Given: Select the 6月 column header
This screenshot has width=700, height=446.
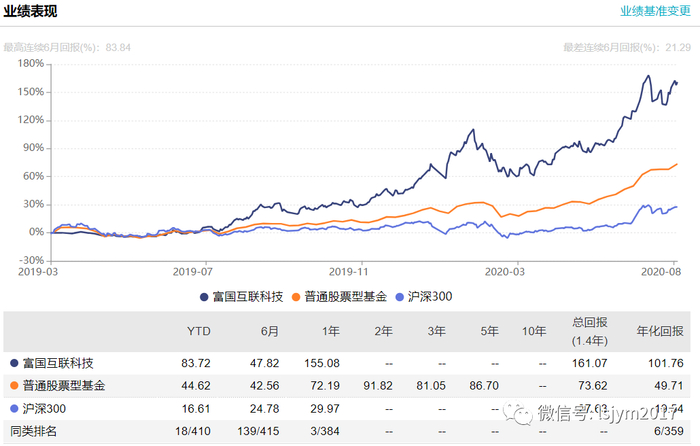Looking at the screenshot, I should pos(268,331).
